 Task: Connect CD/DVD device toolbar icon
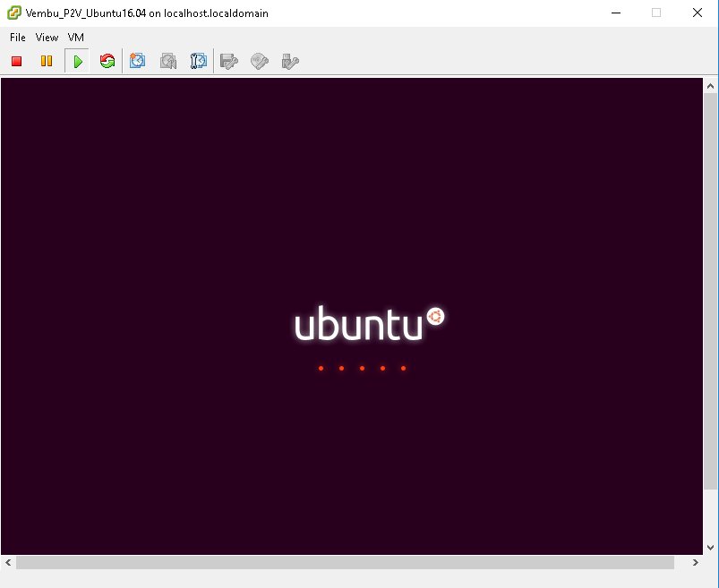pos(259,61)
